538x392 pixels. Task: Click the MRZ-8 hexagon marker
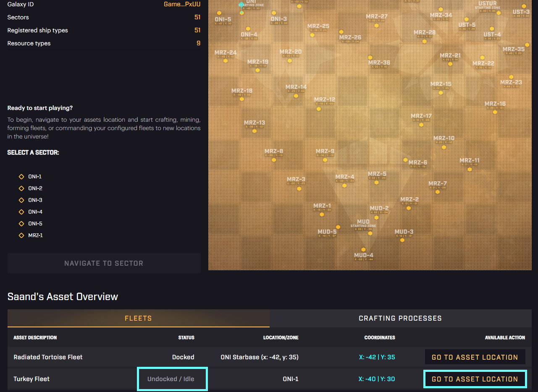274,160
